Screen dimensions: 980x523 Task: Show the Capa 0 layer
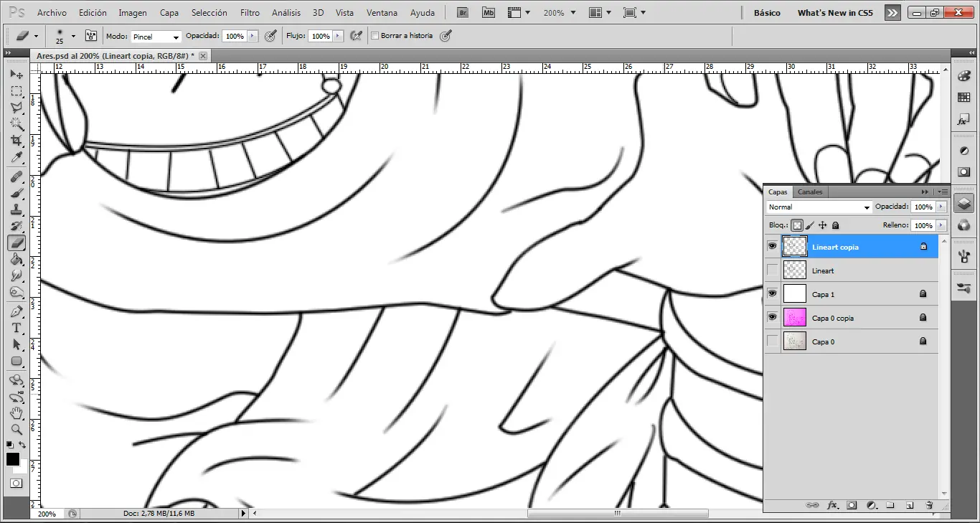pos(773,341)
